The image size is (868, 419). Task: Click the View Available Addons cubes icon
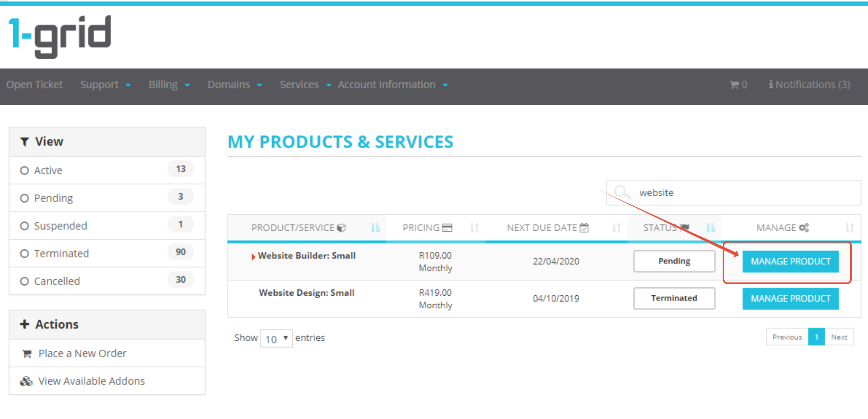click(x=26, y=381)
